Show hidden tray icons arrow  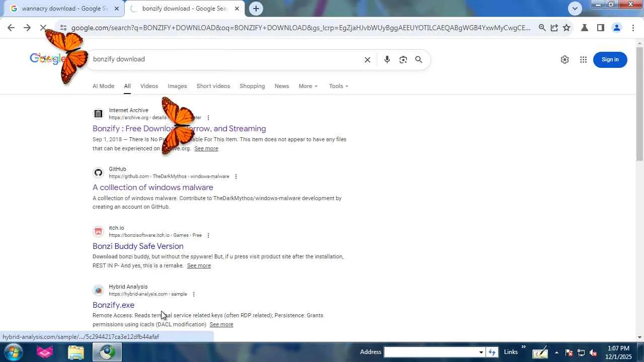(x=556, y=352)
